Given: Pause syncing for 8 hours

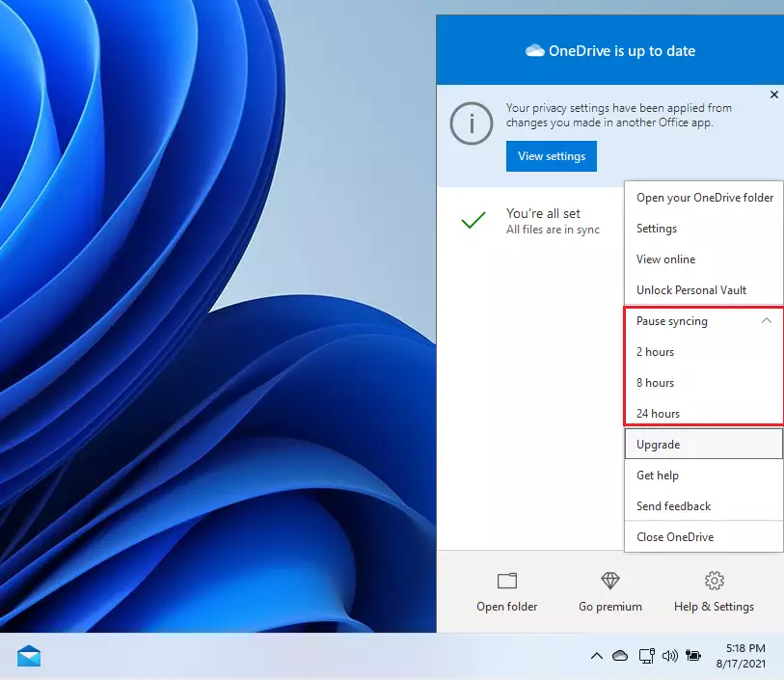Looking at the screenshot, I should point(704,383).
